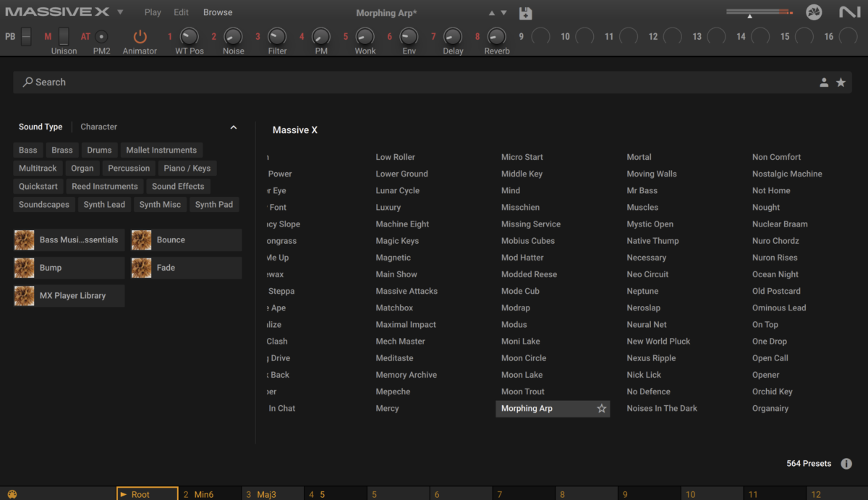
Task: Go to previous preset with up arrow
Action: click(492, 13)
